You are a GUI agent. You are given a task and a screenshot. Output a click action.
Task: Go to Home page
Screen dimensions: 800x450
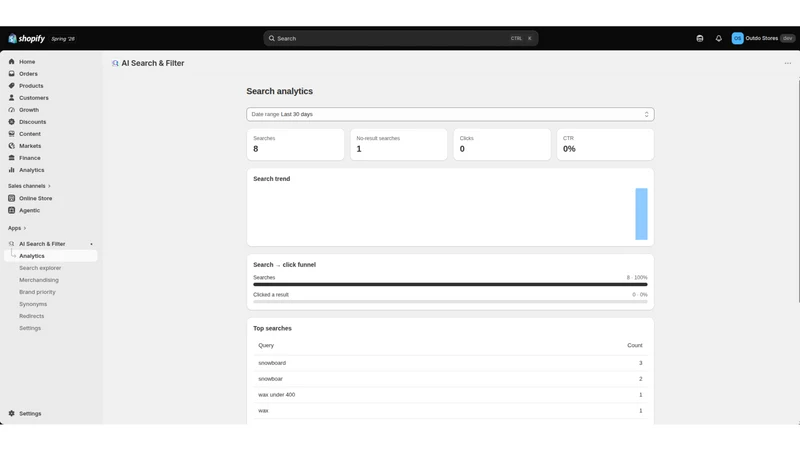click(x=27, y=62)
